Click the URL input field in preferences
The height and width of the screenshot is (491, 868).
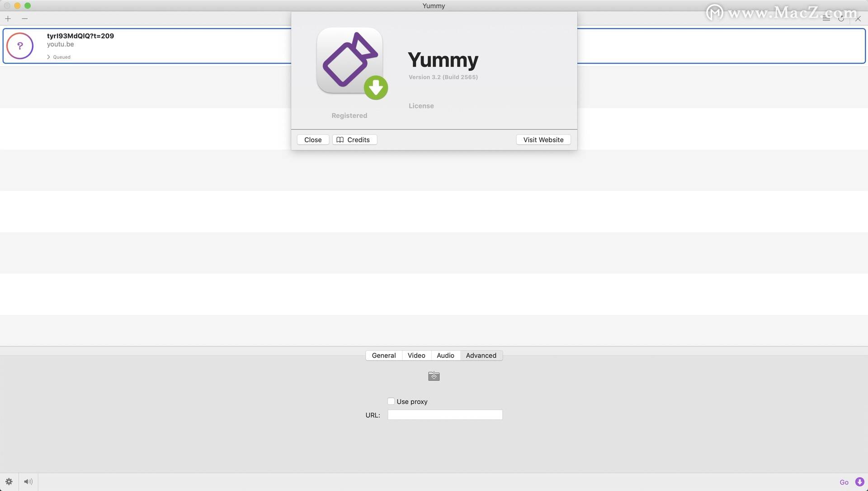(445, 414)
